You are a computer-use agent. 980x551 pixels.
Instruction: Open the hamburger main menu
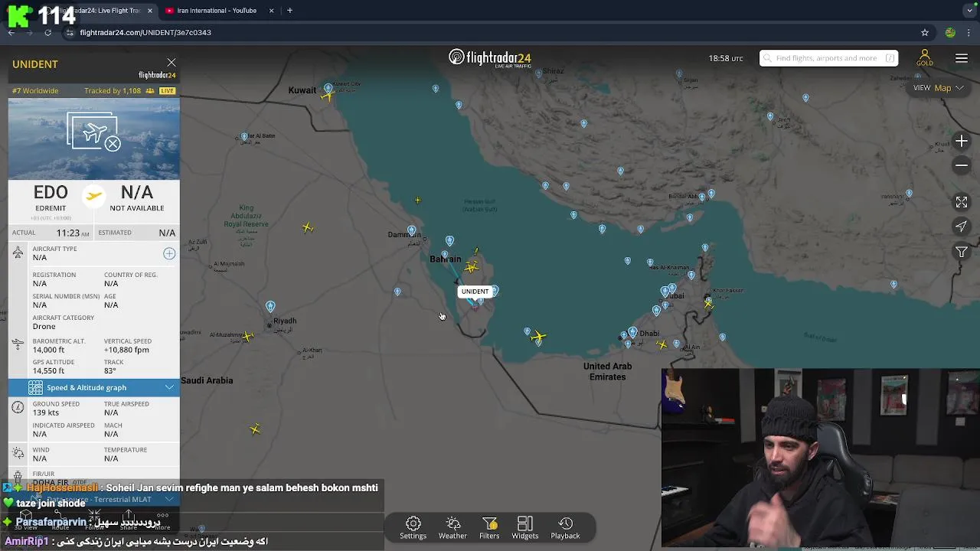(x=962, y=58)
